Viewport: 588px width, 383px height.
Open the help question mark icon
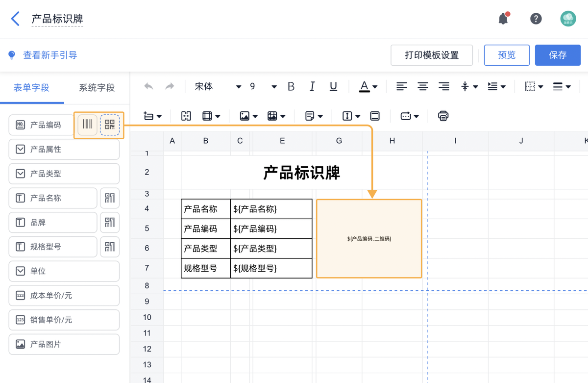point(536,18)
